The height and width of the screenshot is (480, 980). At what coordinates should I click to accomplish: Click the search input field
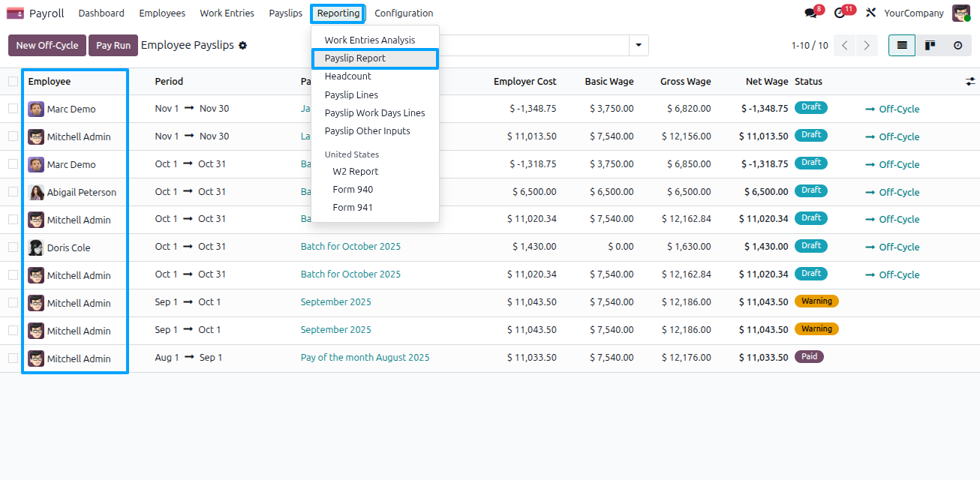click(x=533, y=45)
